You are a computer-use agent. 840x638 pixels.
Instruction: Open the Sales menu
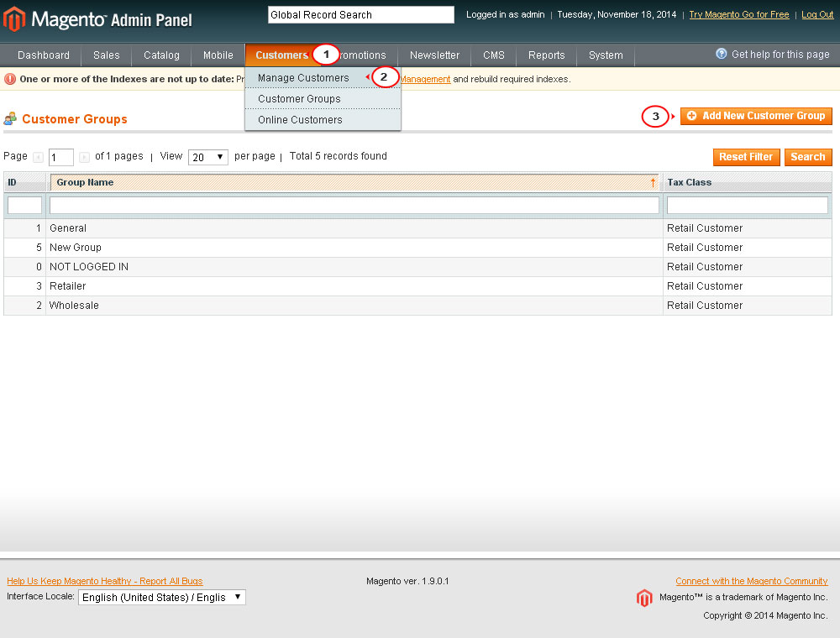(106, 55)
